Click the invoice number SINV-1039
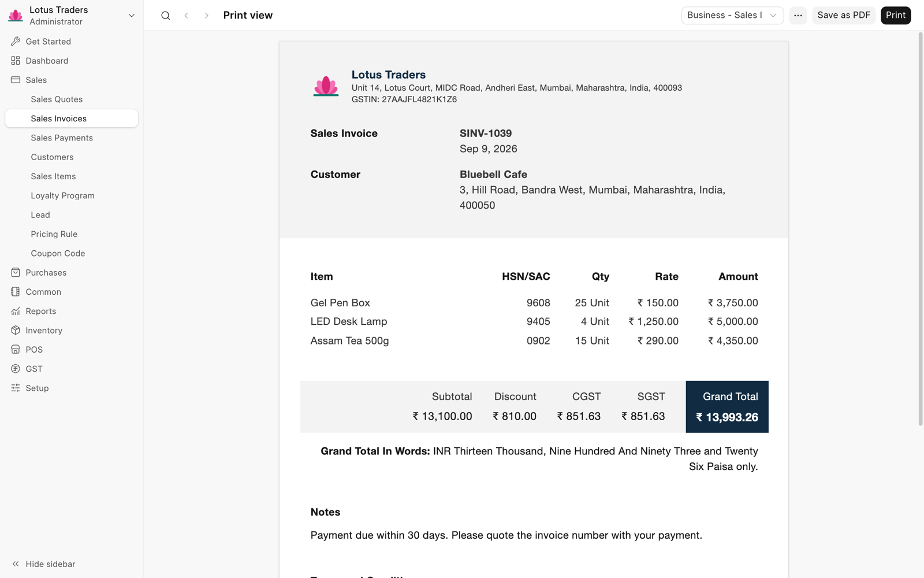This screenshot has width=924, height=578. (x=486, y=134)
